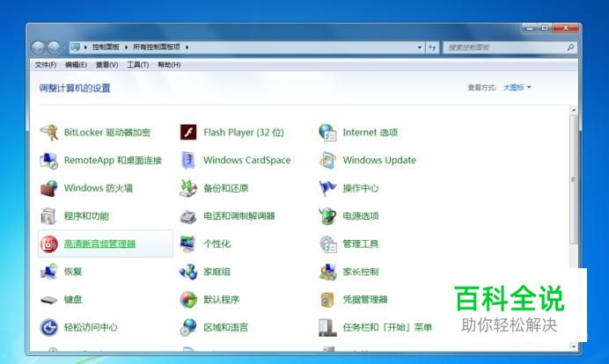Viewport: 609px width, 364px height.
Task: Open the 编辑(E) menu
Action: tap(76, 65)
